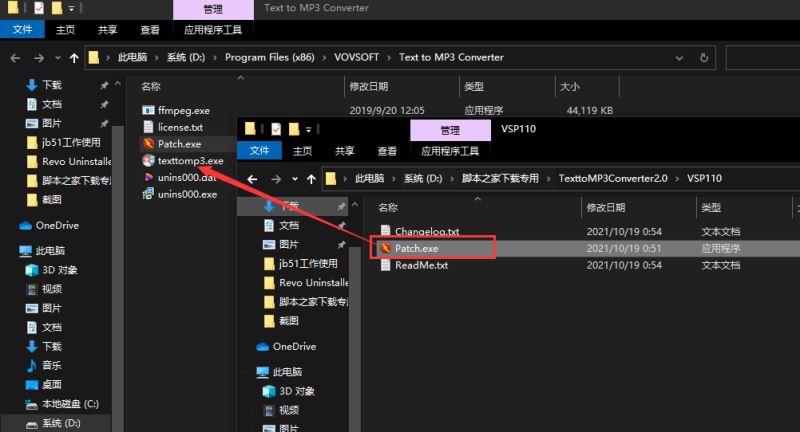Open 系统 (D:) drive in back window sidebar
800x432 pixels.
54,423
